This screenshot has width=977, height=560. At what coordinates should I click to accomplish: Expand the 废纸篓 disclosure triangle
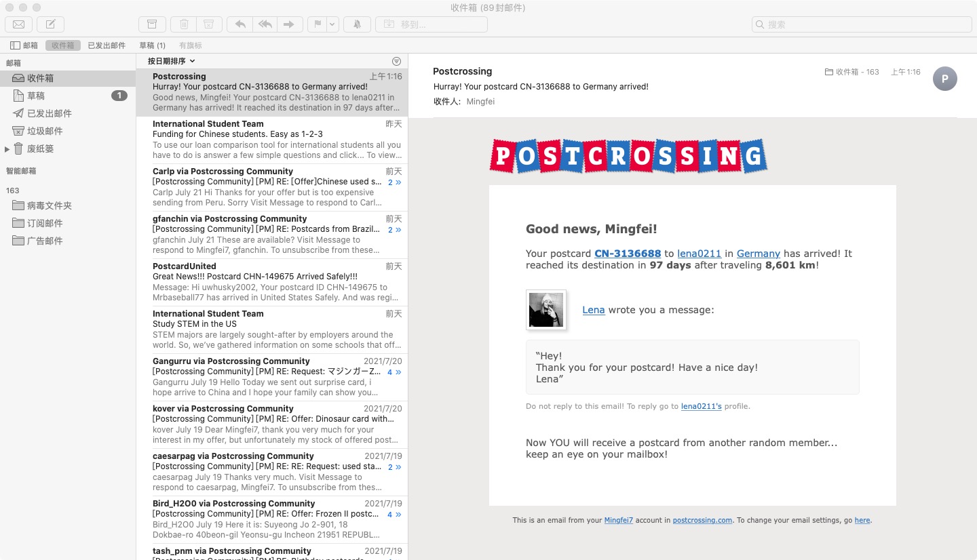(7, 148)
